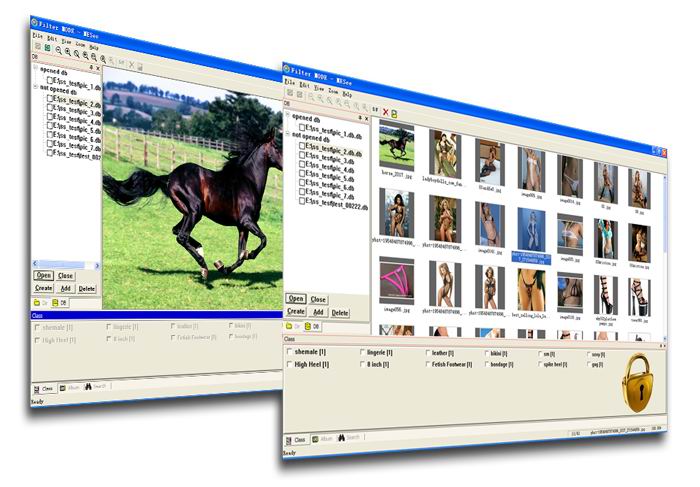Image resolution: width=700 pixels, height=487 pixels.
Task: Click right scroll arrow of left window tree panel
Action: pyautogui.click(x=97, y=266)
